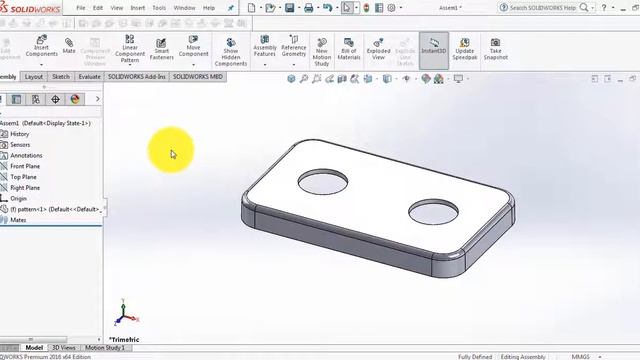Open the Options gear icon
The image size is (640, 360).
(x=391, y=8)
